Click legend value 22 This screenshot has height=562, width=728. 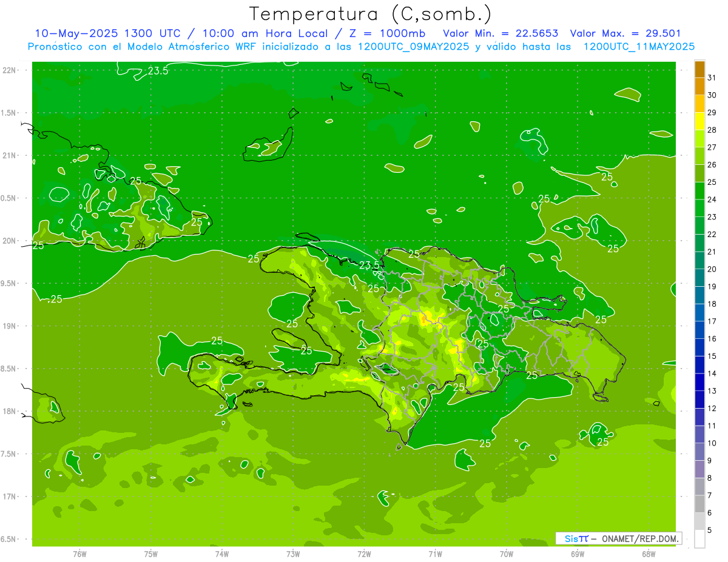click(712, 235)
